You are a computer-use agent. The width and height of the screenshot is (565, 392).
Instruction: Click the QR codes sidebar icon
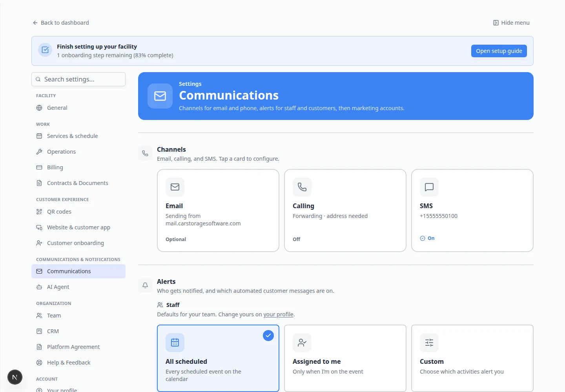click(39, 212)
